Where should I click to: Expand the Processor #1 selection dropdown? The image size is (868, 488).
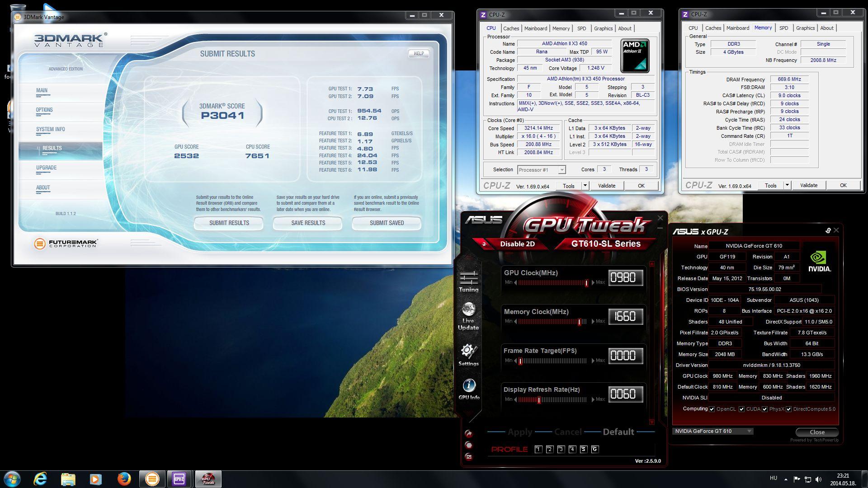pyautogui.click(x=561, y=170)
